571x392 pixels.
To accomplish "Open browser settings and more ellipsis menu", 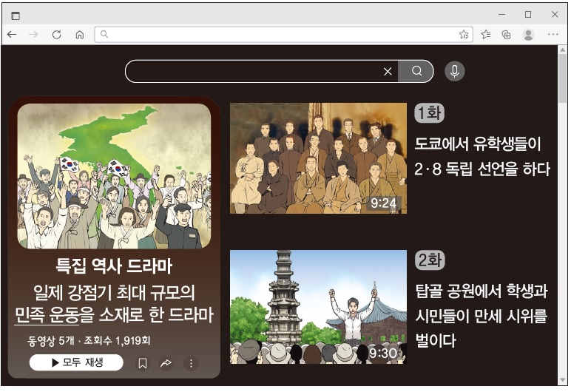I will tap(553, 34).
